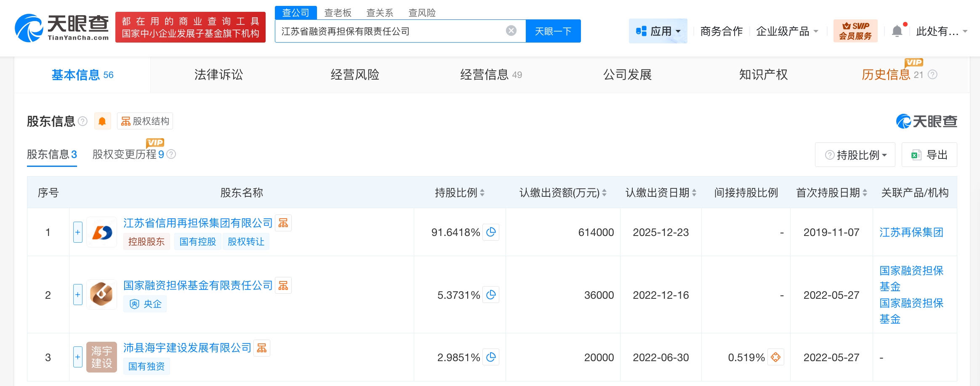Open 国家融资担保基金有限责任公司 company page
The width and height of the screenshot is (980, 386).
(198, 285)
